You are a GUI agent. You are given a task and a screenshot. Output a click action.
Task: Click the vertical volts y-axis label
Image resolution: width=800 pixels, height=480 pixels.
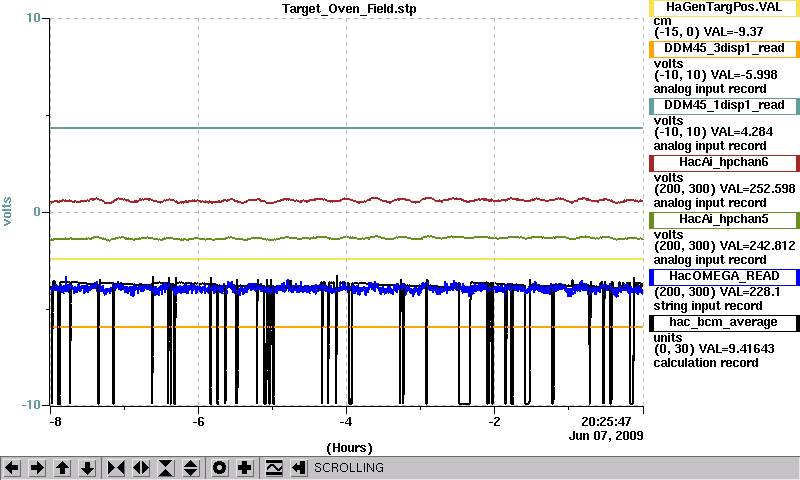pyautogui.click(x=7, y=211)
